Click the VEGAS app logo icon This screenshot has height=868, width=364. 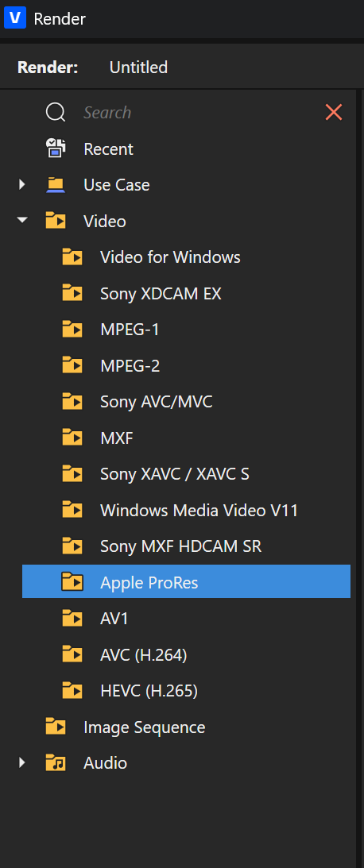tap(15, 18)
